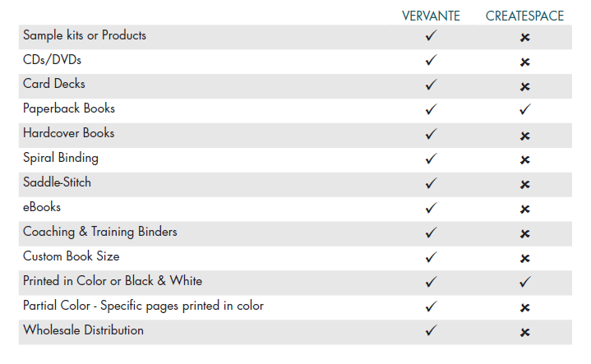Viewport: 591px width, 364px height.
Task: Click the VERVANTE column header
Action: pyautogui.click(x=431, y=16)
